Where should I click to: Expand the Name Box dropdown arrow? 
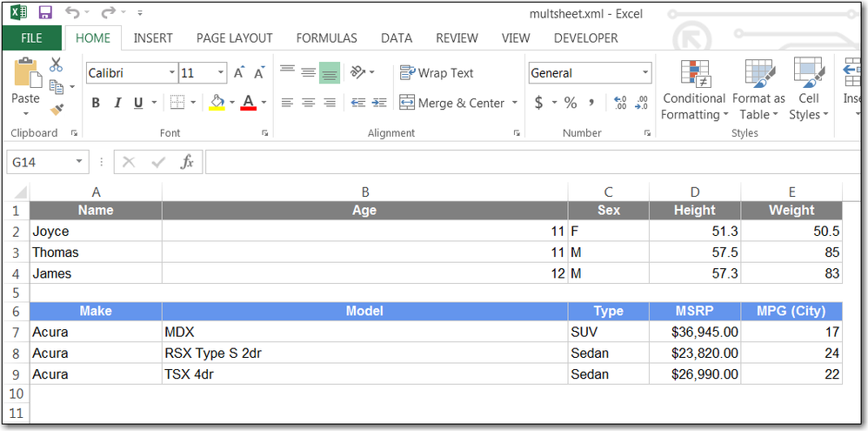click(79, 162)
